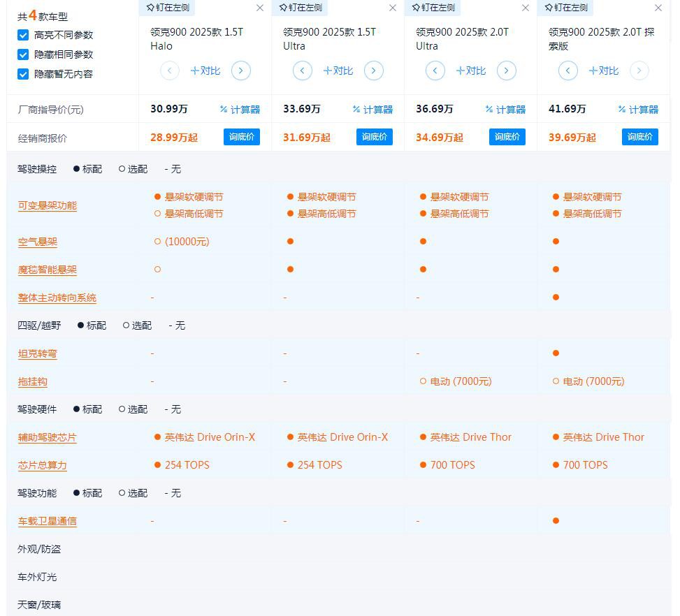Expand the 外观/防盗 section
The image size is (680, 616).
[39, 549]
